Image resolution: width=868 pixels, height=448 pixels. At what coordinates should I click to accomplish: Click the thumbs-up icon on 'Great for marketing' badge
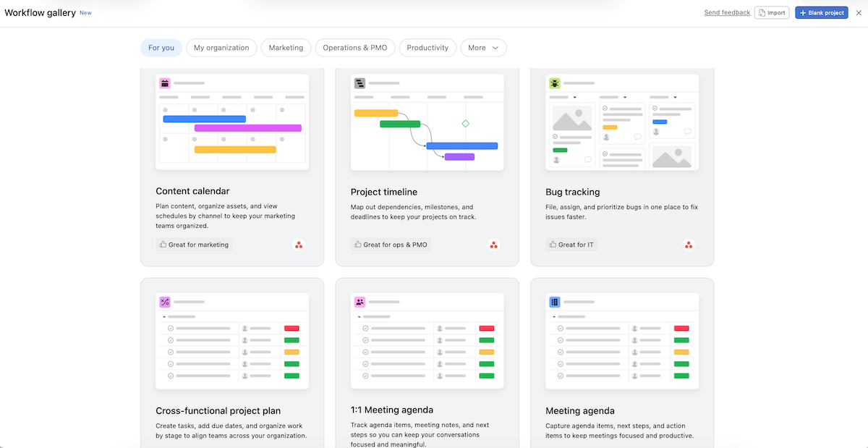pos(163,245)
